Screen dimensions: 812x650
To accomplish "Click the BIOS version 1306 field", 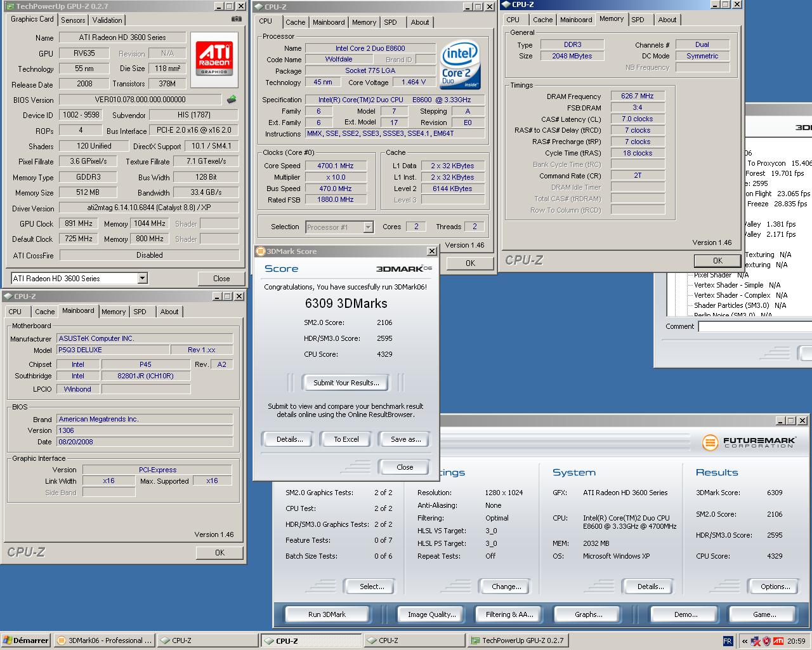I will click(145, 430).
